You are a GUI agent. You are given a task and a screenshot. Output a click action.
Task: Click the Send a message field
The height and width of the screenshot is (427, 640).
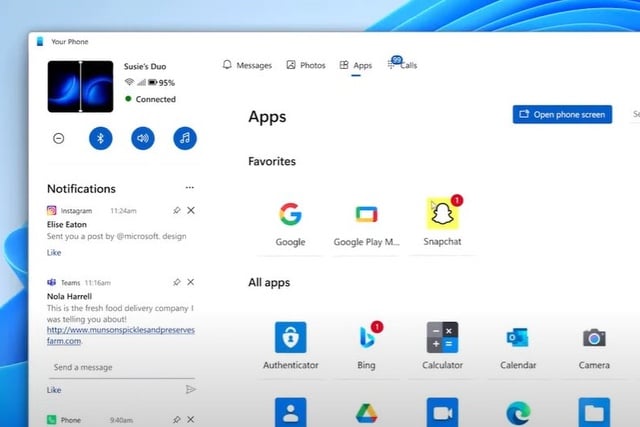point(110,367)
